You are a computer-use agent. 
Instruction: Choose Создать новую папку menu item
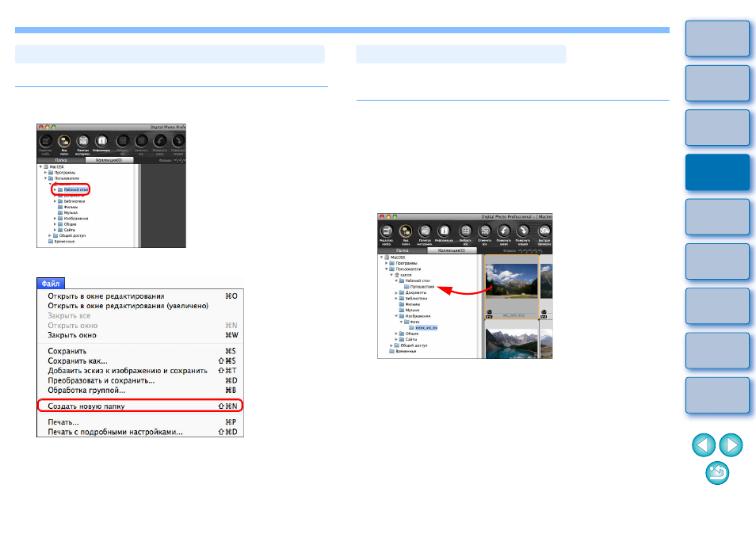click(140, 406)
